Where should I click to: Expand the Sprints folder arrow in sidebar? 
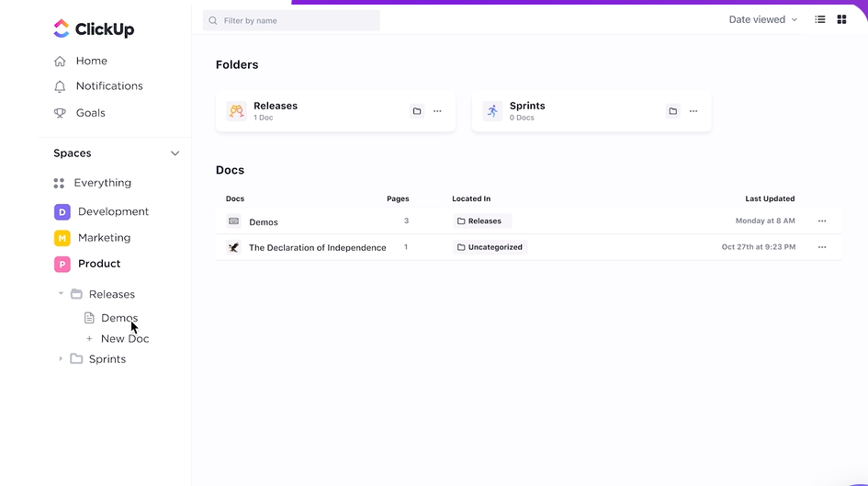pos(61,358)
